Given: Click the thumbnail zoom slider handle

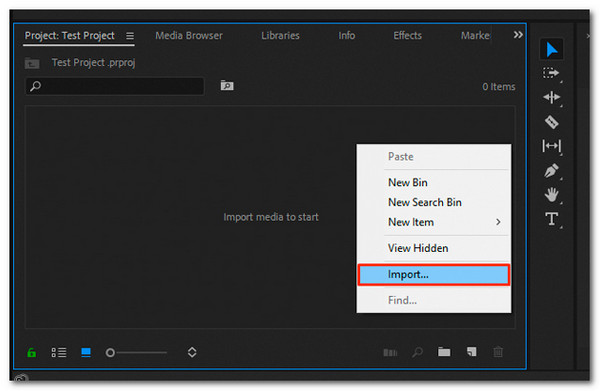Looking at the screenshot, I should point(110,353).
